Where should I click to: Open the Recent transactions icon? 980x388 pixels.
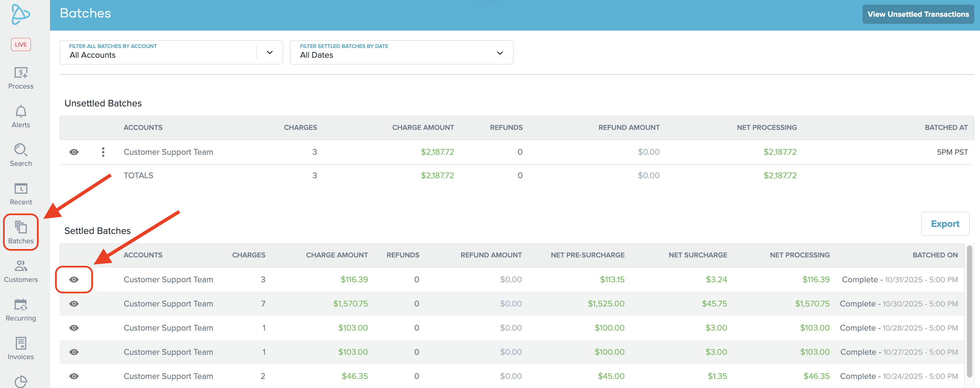point(20,188)
